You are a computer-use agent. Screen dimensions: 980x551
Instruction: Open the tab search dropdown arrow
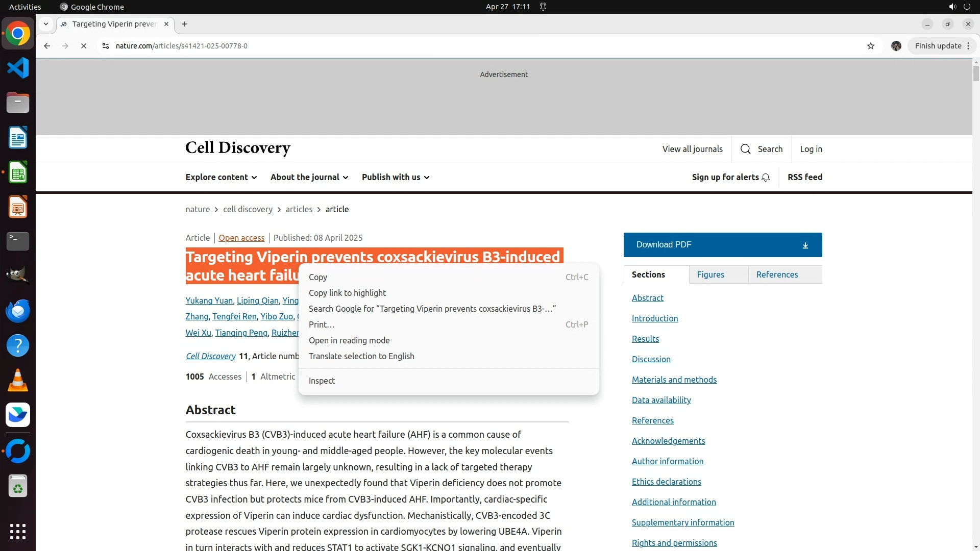[x=46, y=24]
